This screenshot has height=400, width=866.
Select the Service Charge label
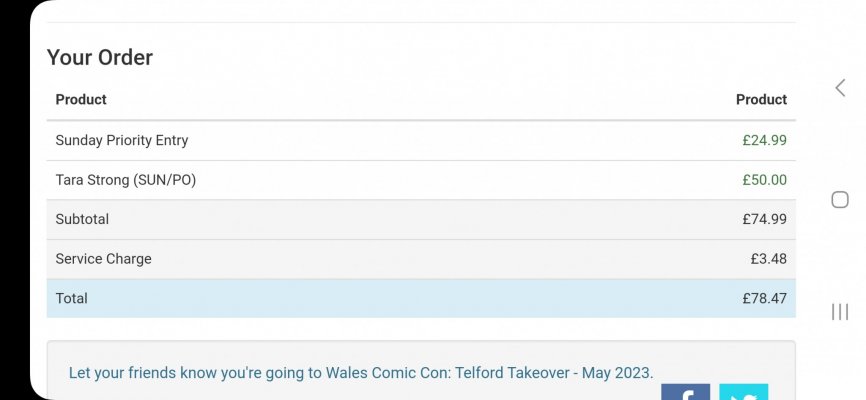point(103,259)
